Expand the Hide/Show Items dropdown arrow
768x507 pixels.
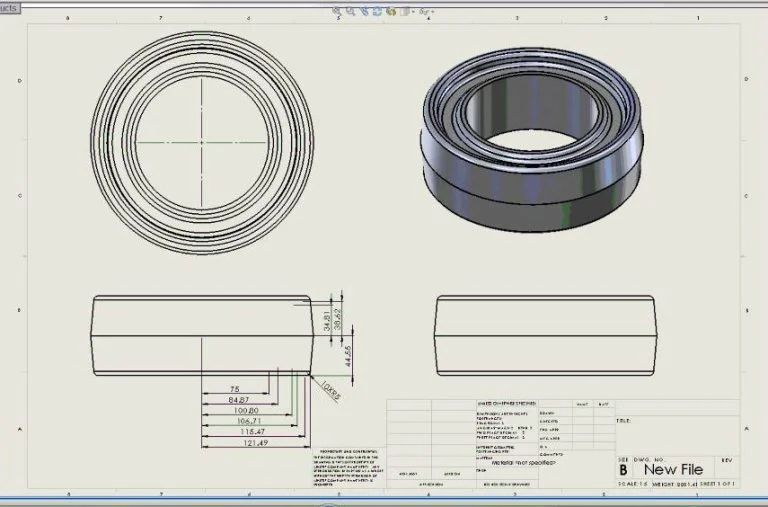click(433, 12)
